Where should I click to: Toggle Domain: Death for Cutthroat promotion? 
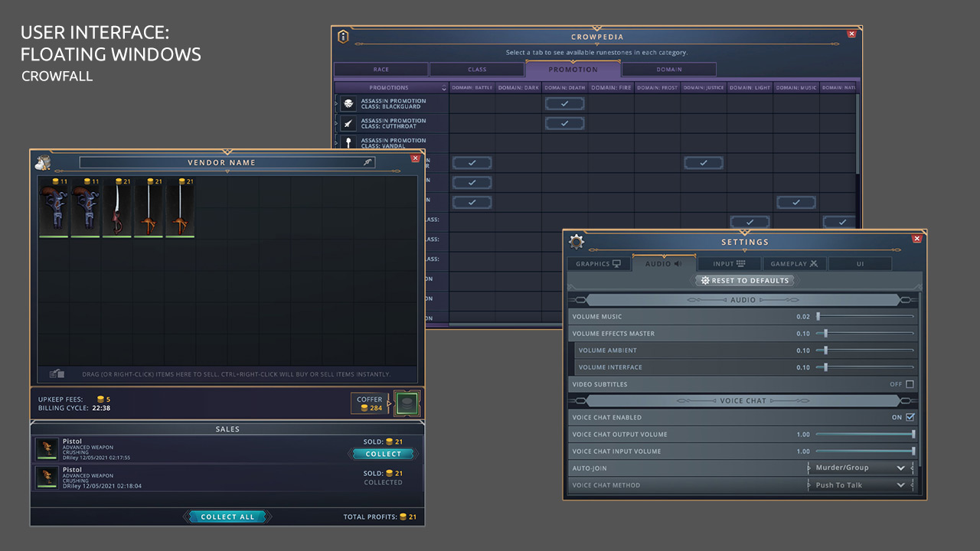click(x=564, y=123)
